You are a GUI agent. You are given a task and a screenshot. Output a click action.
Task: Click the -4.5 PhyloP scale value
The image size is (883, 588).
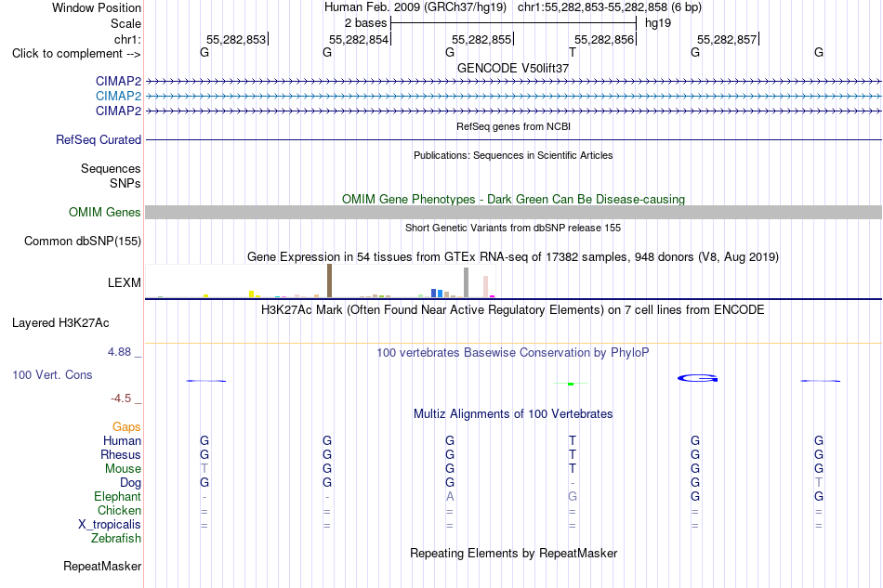click(121, 399)
